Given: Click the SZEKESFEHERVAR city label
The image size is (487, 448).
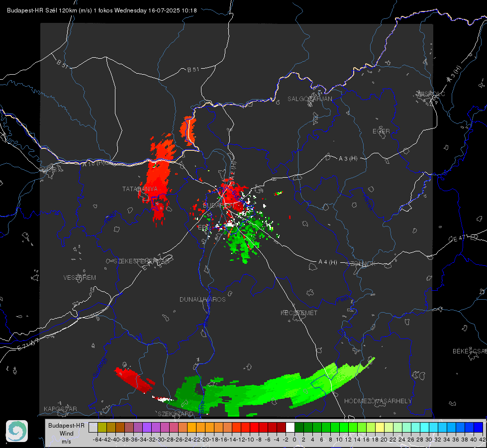Looking at the screenshot, I should click(142, 261).
